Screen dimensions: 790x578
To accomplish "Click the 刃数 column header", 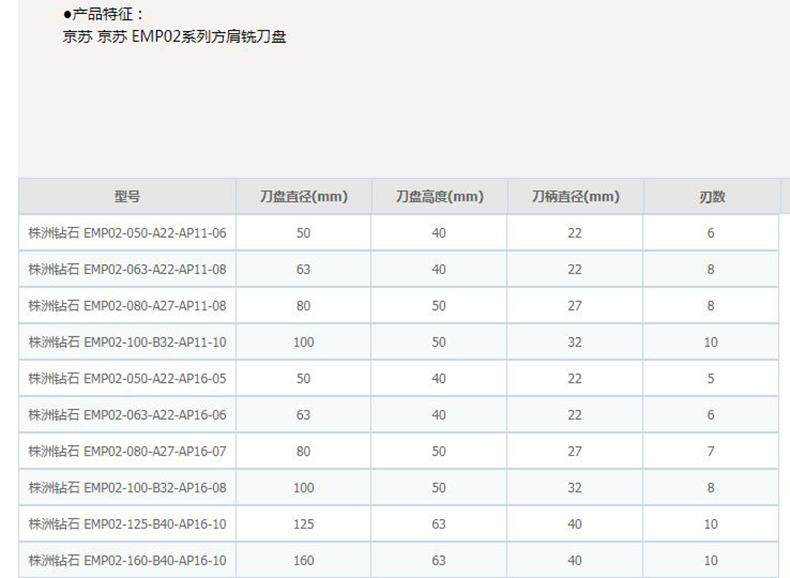I will [x=711, y=196].
